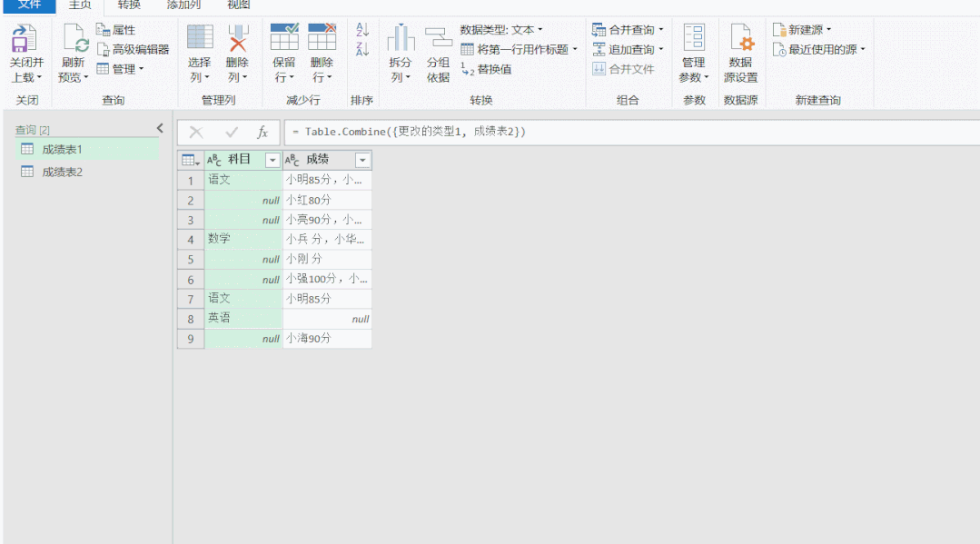This screenshot has height=544, width=980.
Task: Select query 成绩表1 in the Queries pane
Action: pos(87,150)
